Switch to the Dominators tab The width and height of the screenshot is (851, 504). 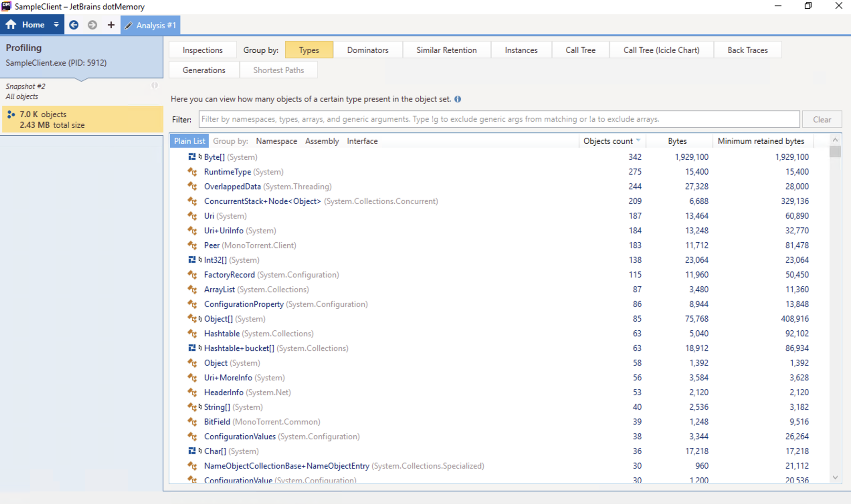[367, 50]
